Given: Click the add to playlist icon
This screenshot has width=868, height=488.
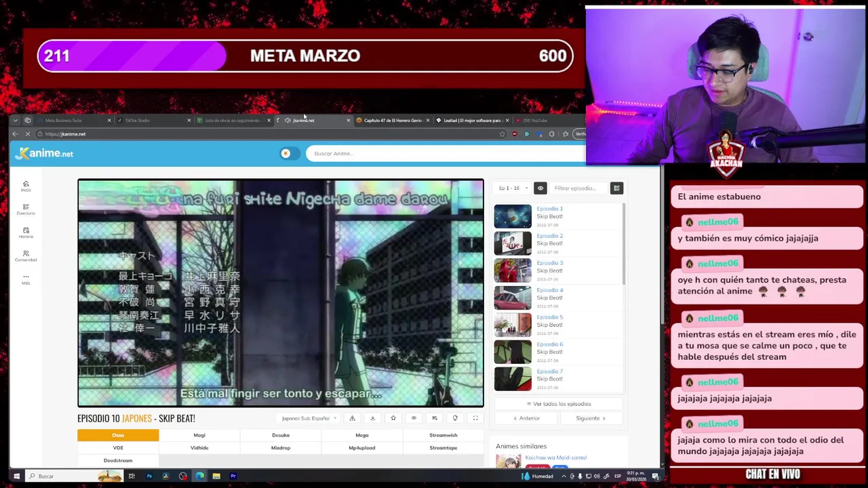Looking at the screenshot, I should (434, 418).
